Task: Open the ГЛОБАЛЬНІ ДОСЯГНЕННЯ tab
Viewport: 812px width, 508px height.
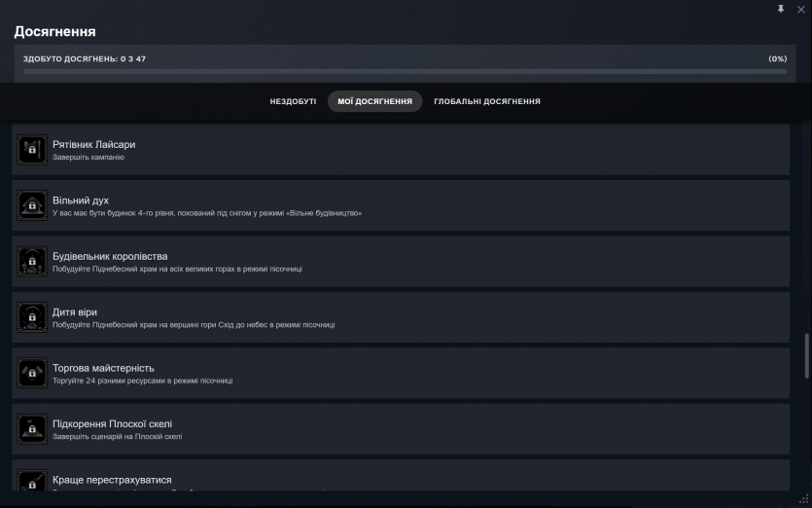Action: tap(487, 101)
